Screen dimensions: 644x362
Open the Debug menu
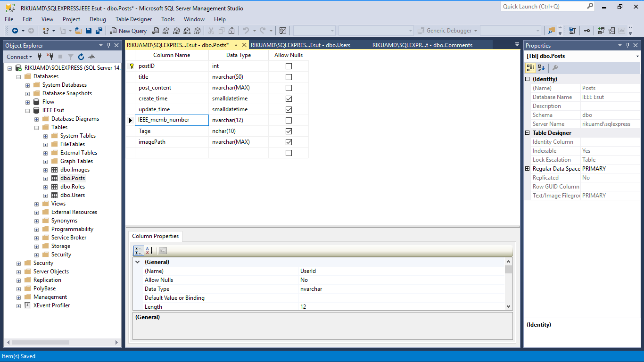[x=98, y=19]
